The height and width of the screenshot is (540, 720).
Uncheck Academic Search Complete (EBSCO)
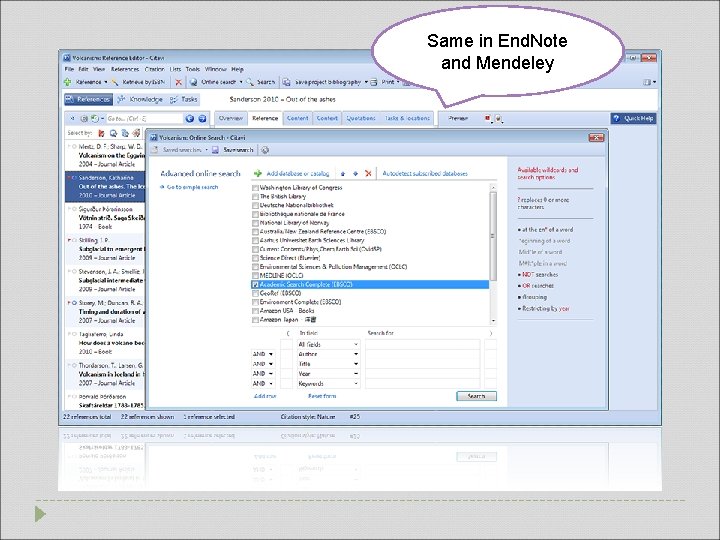coord(255,285)
